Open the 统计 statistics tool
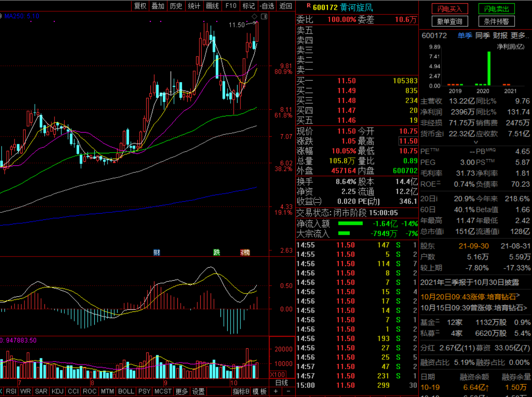 tap(194, 6)
